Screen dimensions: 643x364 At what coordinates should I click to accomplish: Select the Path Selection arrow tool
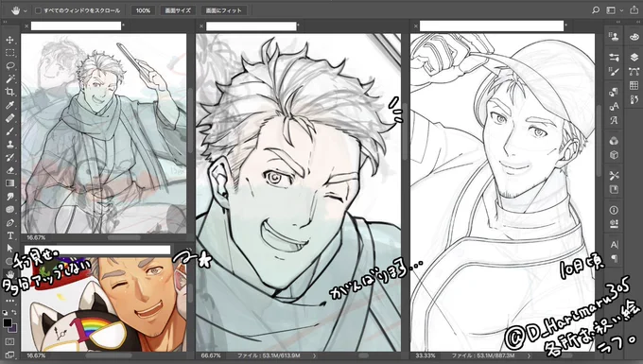[9, 249]
